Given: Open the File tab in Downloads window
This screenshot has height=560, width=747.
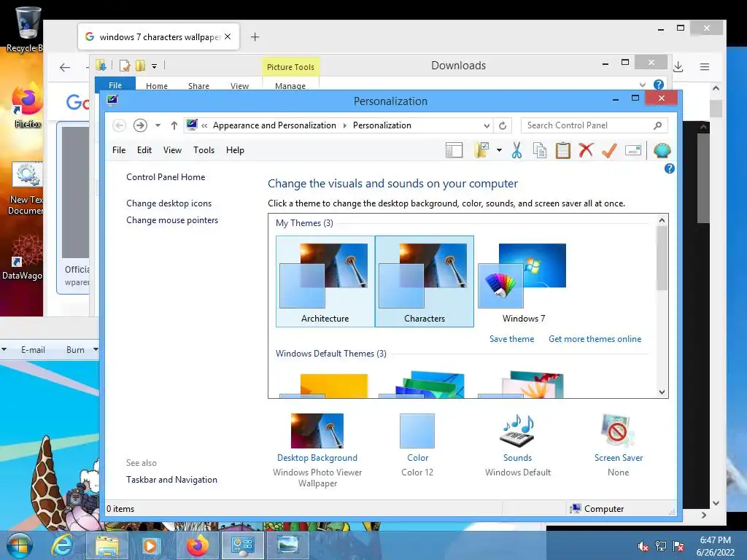Looking at the screenshot, I should click(115, 85).
